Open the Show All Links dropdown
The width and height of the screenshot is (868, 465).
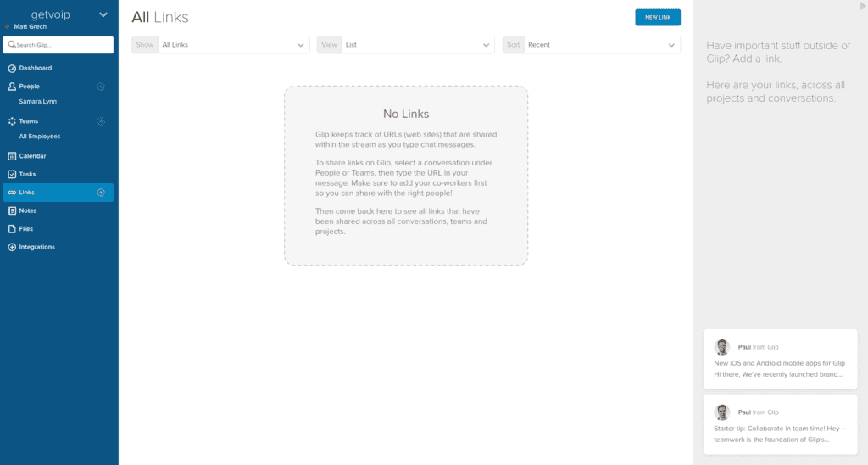(220, 45)
